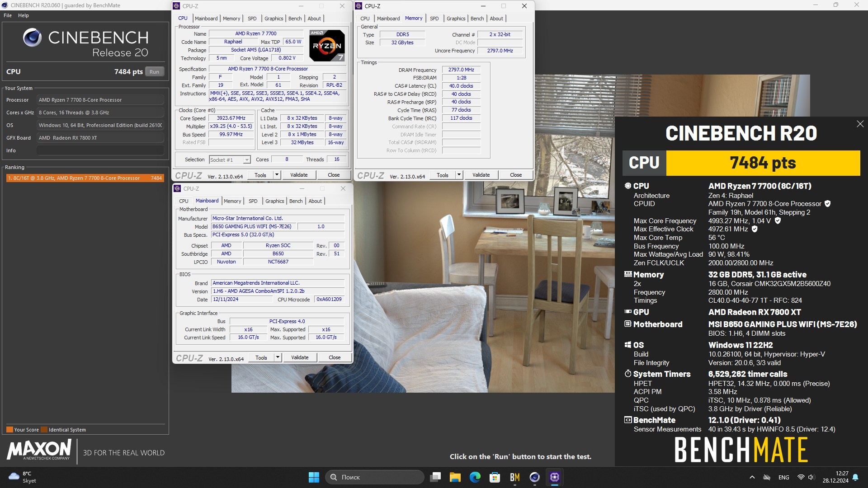Close the BenchMate result overlay with X
The width and height of the screenshot is (868, 488).
(860, 124)
